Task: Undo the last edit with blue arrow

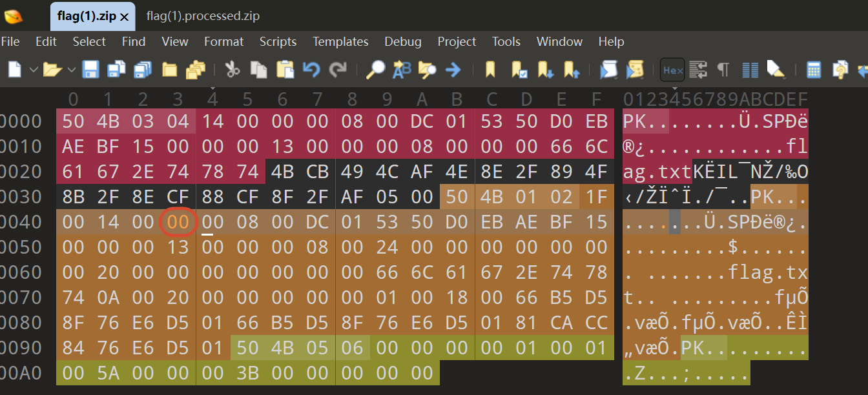Action: click(x=311, y=69)
